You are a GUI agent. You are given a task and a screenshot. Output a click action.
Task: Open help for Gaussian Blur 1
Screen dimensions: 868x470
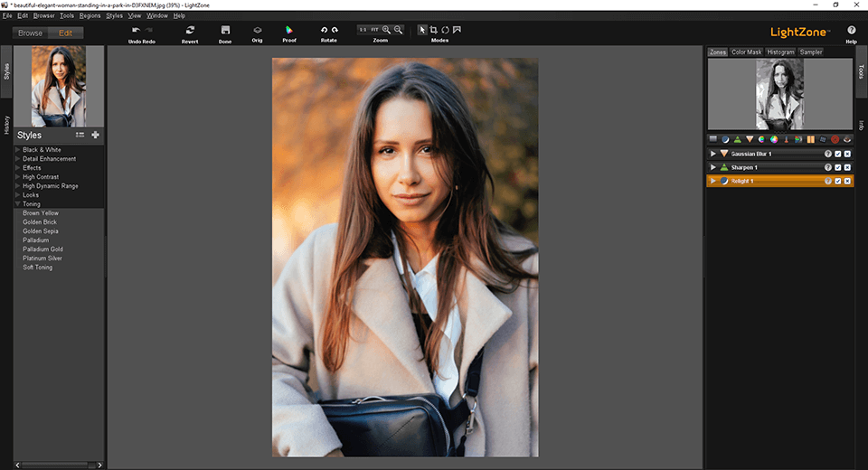point(828,154)
